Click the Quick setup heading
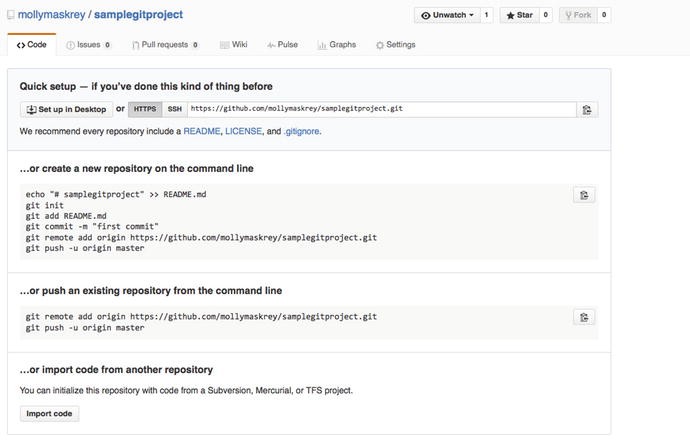 point(146,86)
